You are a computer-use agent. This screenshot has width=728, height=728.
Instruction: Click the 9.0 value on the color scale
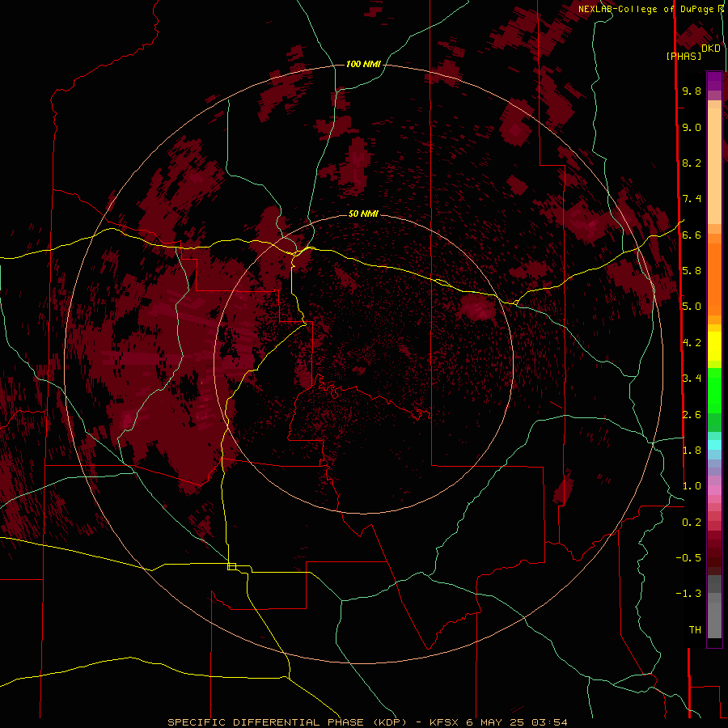[x=692, y=127]
